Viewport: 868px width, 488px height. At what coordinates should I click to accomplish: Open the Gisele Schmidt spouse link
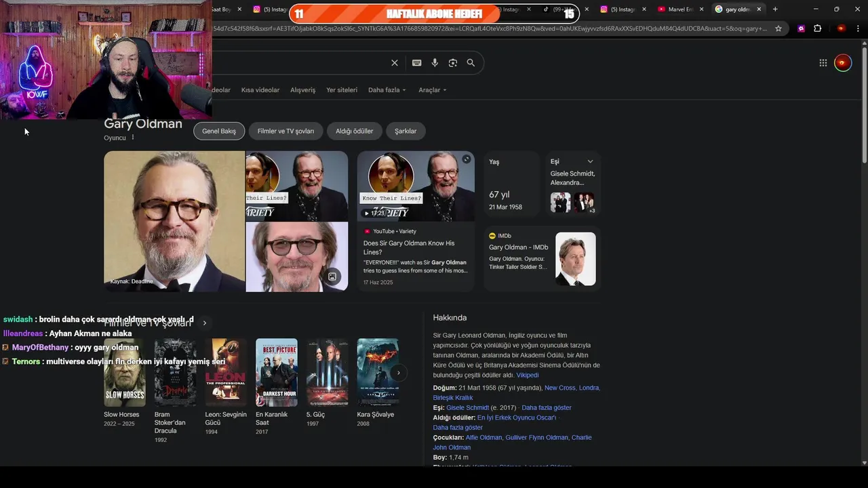[467, 407]
